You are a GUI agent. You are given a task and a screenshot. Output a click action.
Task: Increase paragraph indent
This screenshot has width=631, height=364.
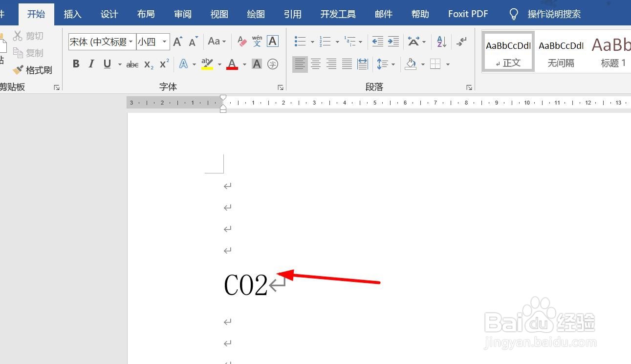point(393,42)
